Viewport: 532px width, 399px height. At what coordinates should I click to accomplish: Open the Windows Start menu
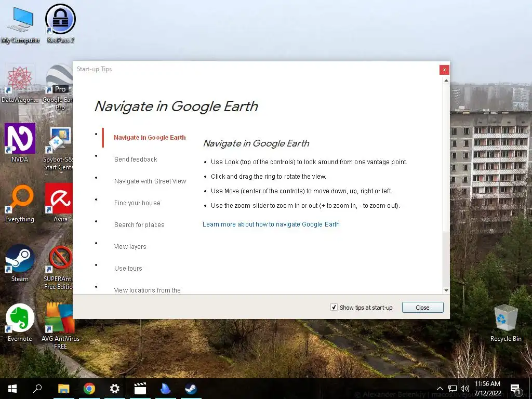[12, 389]
